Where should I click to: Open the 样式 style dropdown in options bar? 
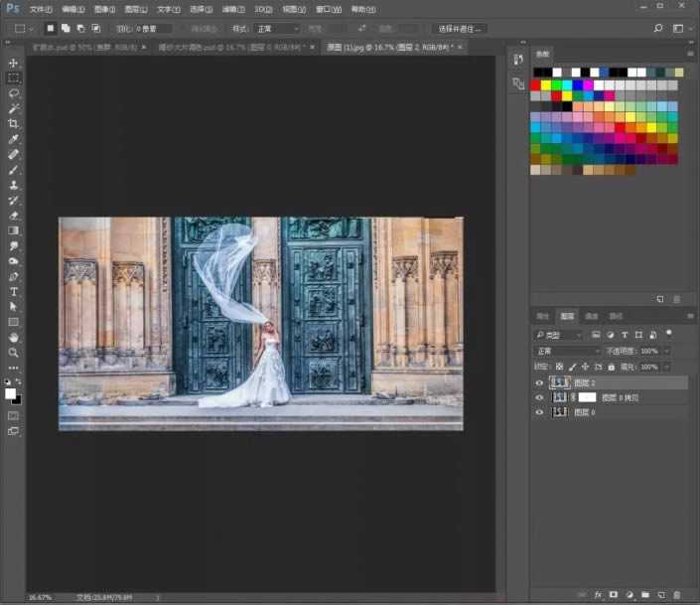point(276,29)
